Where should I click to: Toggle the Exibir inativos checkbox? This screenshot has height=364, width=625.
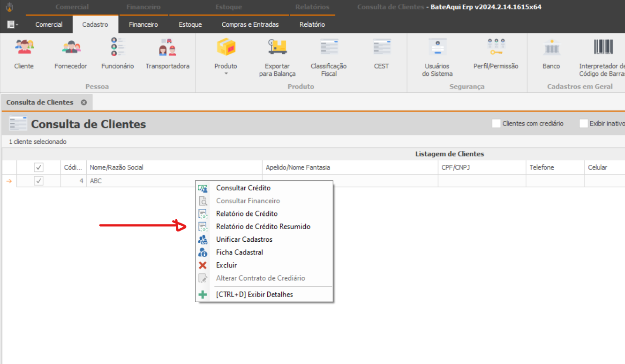tap(584, 124)
